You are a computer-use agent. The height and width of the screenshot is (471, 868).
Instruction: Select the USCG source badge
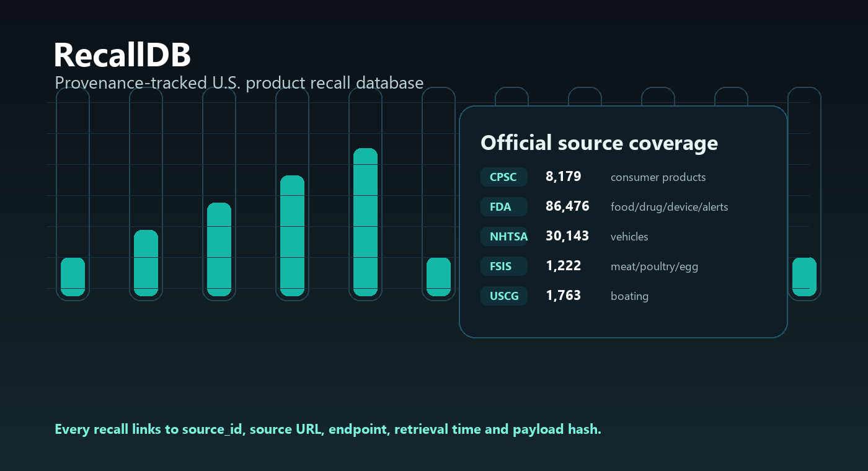504,296
